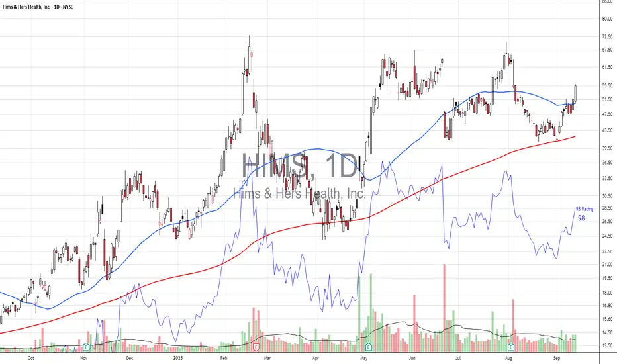Click the Jun label on time axis
The image size is (617, 364).
point(412,358)
